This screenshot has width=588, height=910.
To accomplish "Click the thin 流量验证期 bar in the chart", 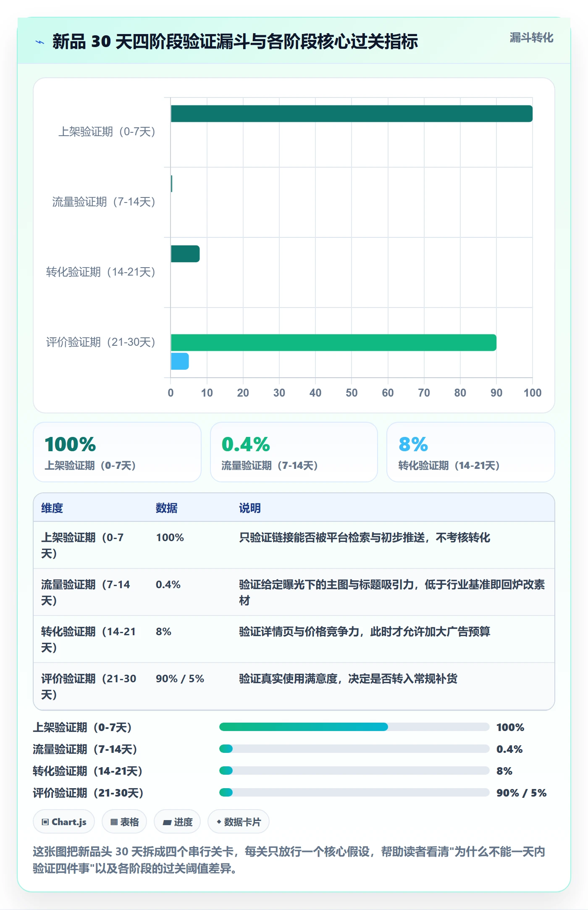I will pyautogui.click(x=171, y=184).
